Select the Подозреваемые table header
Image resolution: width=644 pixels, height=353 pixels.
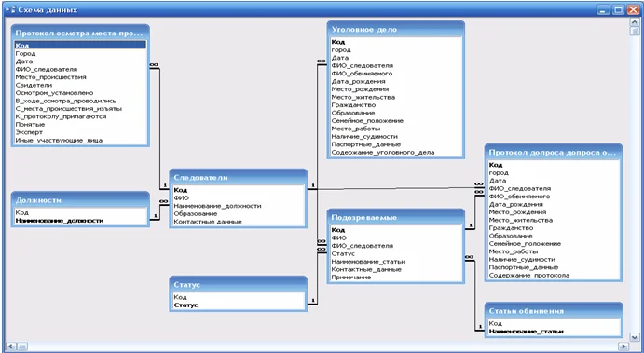coord(396,218)
